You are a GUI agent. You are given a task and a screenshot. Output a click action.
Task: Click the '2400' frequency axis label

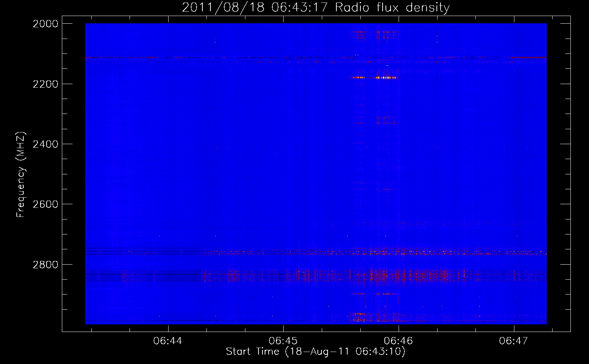[46, 144]
